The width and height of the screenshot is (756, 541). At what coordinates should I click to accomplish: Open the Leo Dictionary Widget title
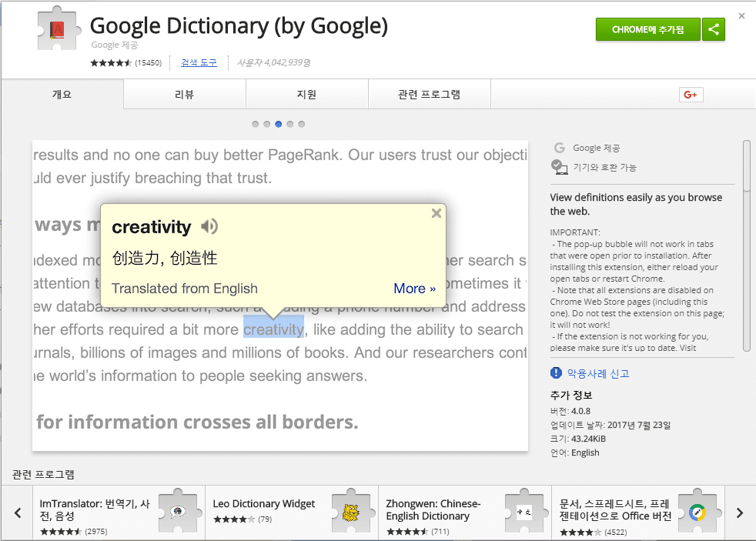pos(264,504)
